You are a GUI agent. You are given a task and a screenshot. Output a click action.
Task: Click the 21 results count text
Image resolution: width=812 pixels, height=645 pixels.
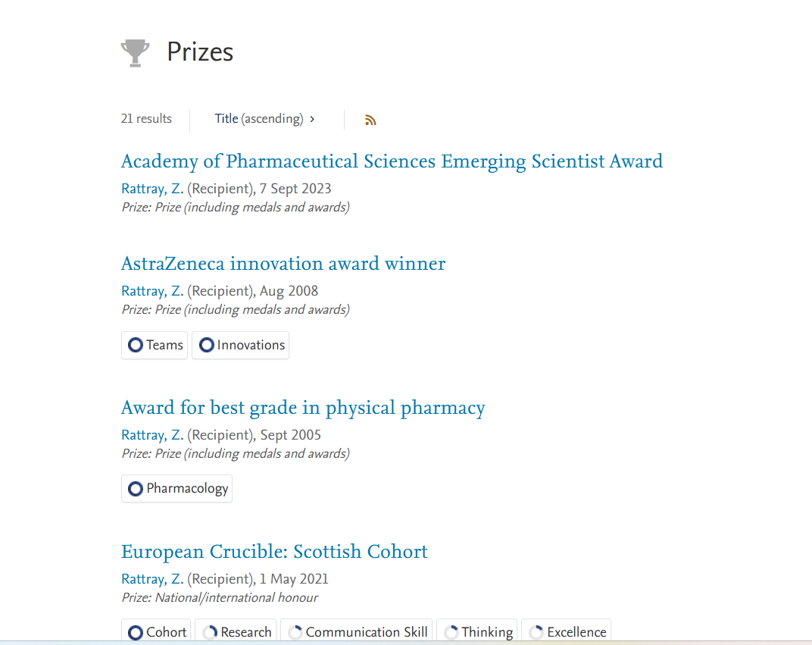tap(146, 119)
